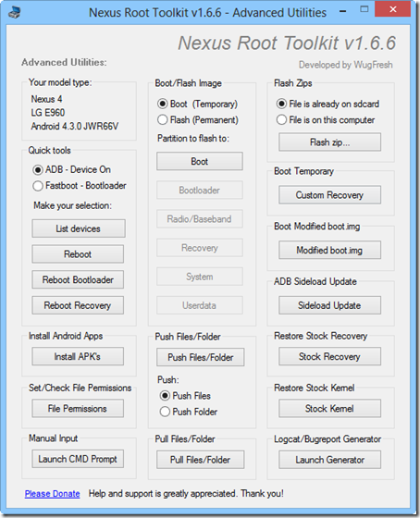Click the Make your selection label
Viewport: 420px width, 518px height.
pos(73,205)
